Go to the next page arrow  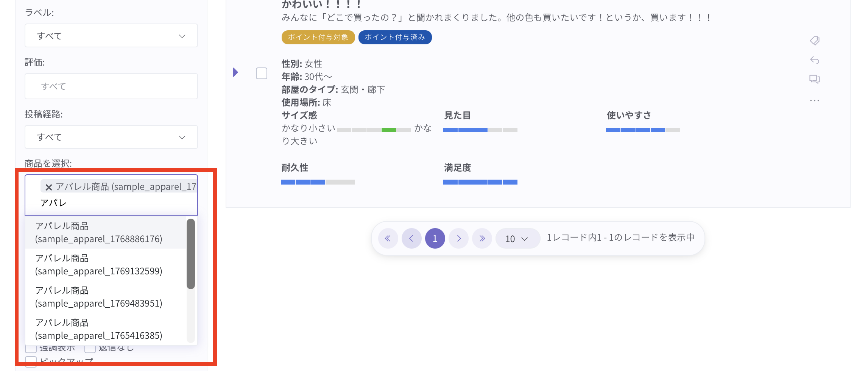pos(459,238)
